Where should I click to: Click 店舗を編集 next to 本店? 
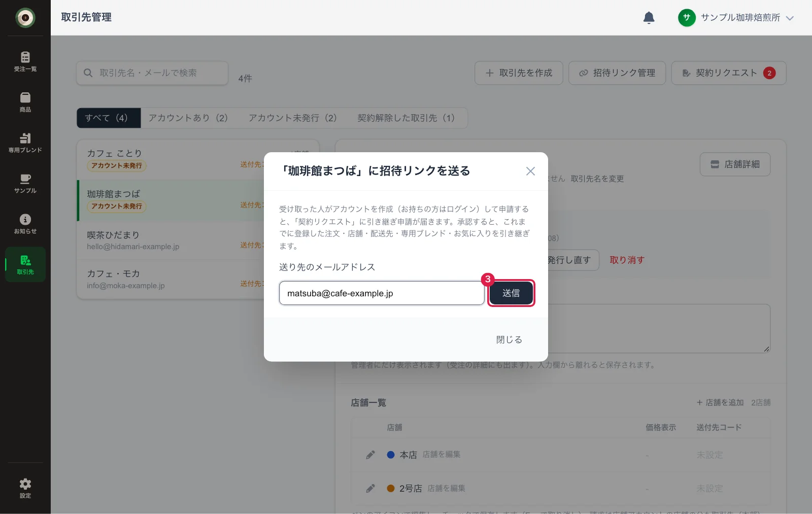(442, 454)
